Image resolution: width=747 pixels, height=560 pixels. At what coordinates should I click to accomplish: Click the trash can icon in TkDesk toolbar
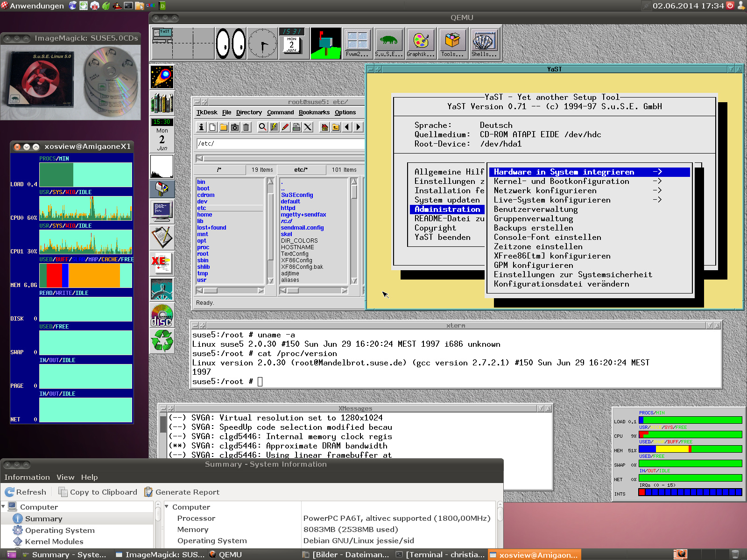point(246,127)
